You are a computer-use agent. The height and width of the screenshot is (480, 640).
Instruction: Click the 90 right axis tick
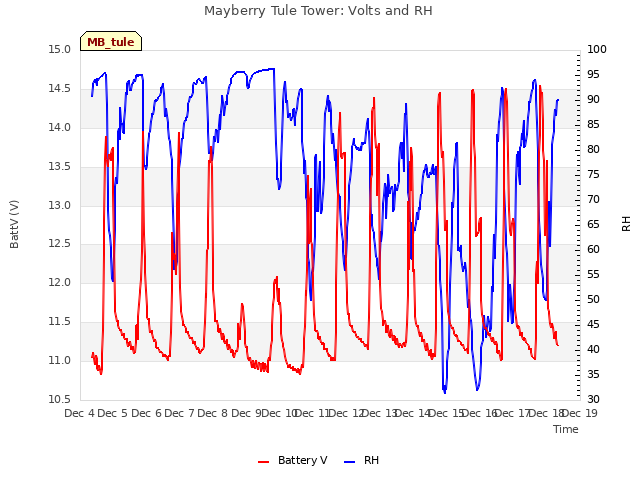coord(593,100)
